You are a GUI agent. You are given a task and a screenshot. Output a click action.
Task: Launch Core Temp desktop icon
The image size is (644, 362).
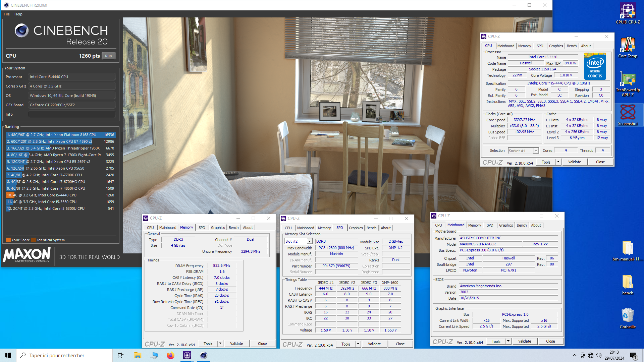628,48
